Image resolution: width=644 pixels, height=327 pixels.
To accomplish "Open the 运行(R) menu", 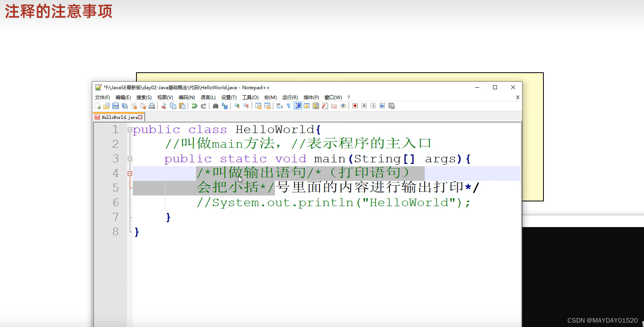I will (290, 98).
